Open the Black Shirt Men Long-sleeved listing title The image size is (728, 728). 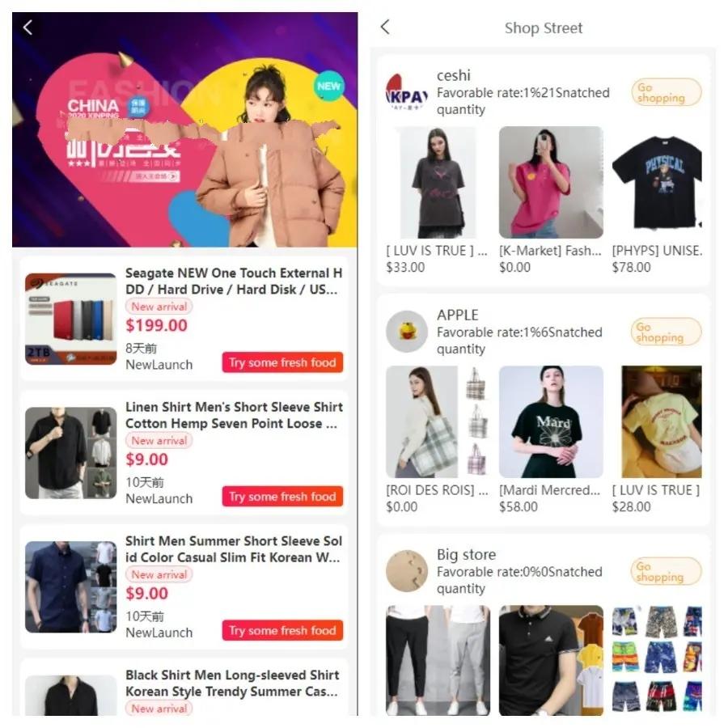pos(232,683)
